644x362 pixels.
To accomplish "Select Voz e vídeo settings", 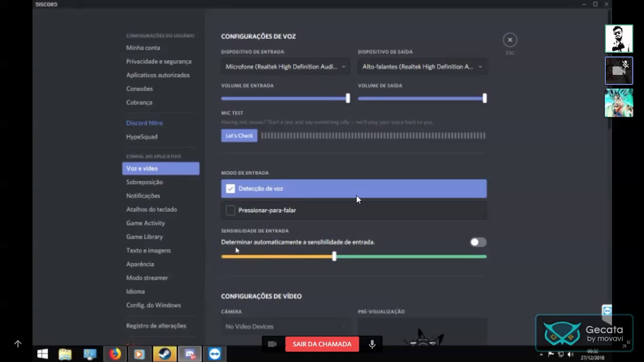I will (x=160, y=168).
